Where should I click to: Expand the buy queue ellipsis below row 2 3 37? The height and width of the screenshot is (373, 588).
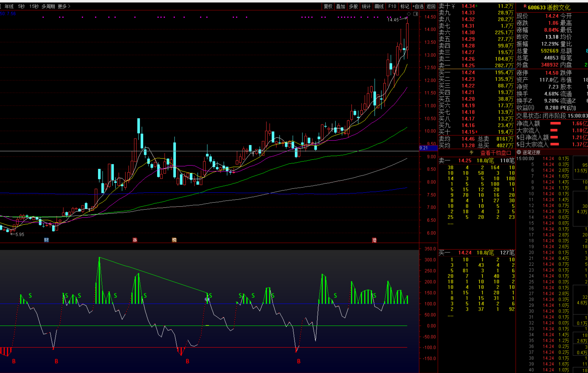(450, 316)
